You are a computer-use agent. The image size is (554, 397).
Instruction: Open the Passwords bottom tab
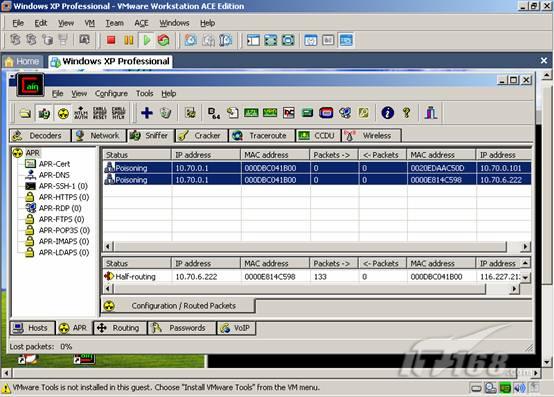click(x=182, y=328)
